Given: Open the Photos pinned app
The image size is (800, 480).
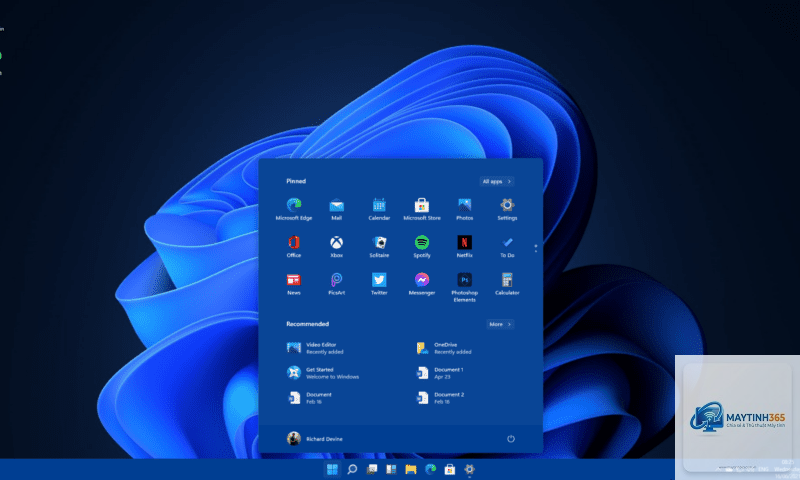Looking at the screenshot, I should 464,209.
